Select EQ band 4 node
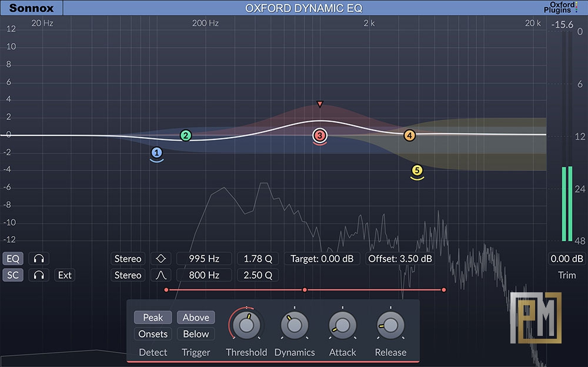The width and height of the screenshot is (588, 367). (x=409, y=135)
